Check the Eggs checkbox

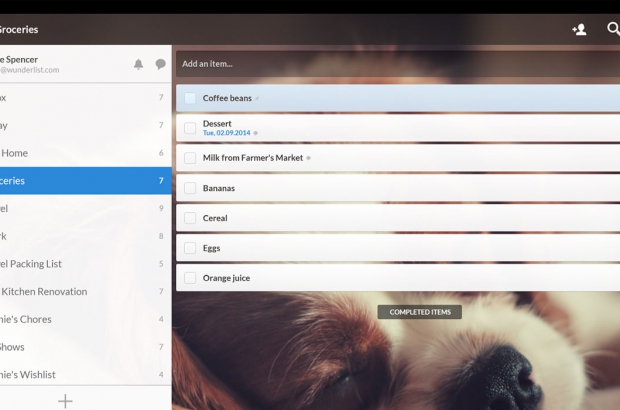pos(190,248)
